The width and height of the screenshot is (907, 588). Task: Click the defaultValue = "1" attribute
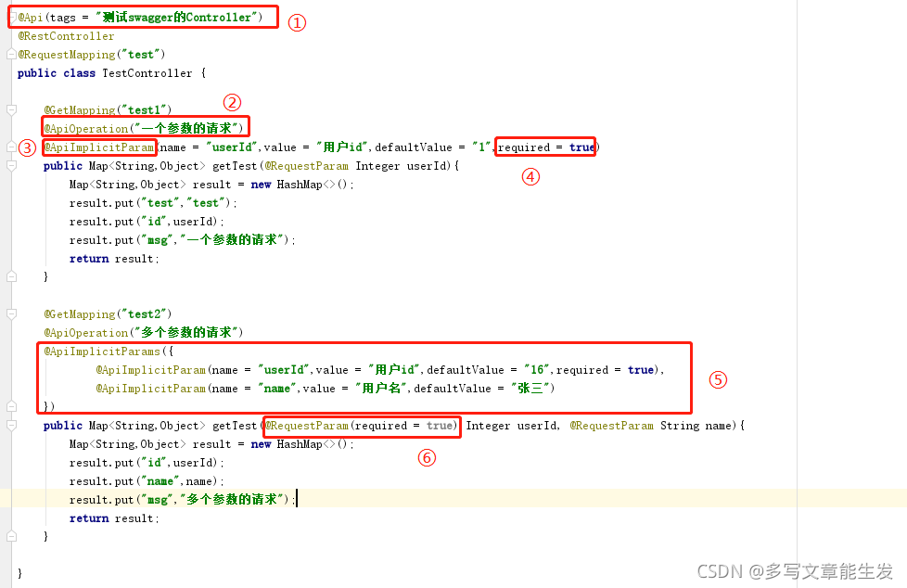coord(433,147)
